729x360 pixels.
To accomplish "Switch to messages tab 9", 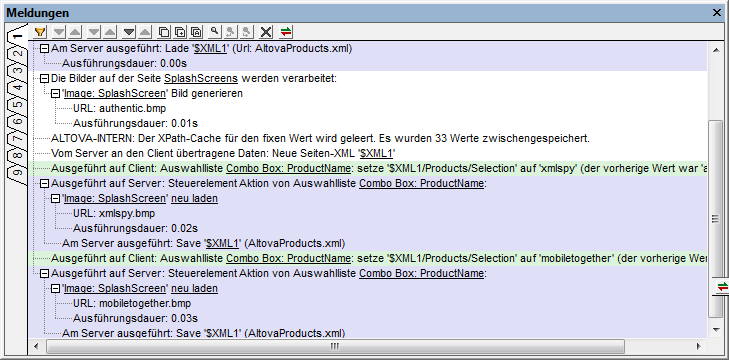I will (17, 172).
